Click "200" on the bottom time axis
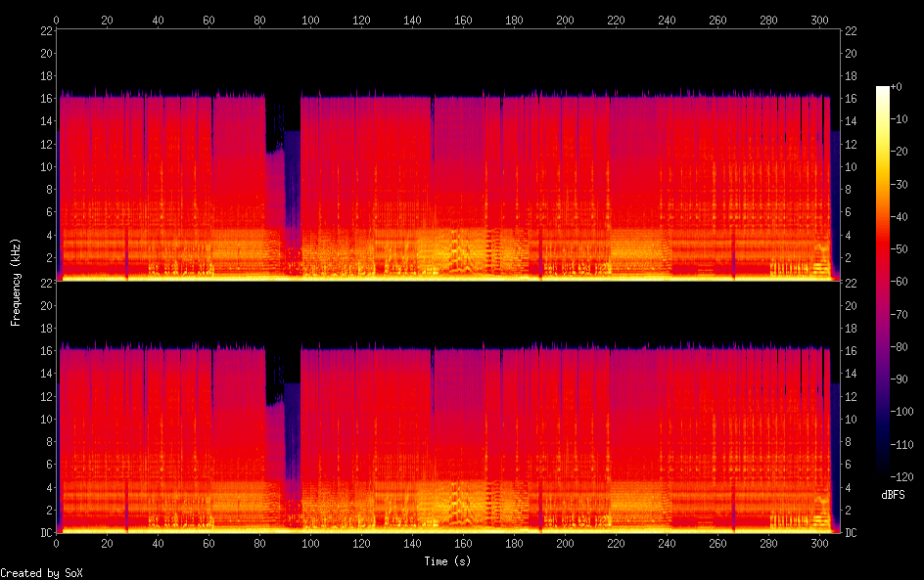The height and width of the screenshot is (580, 924). (x=565, y=544)
